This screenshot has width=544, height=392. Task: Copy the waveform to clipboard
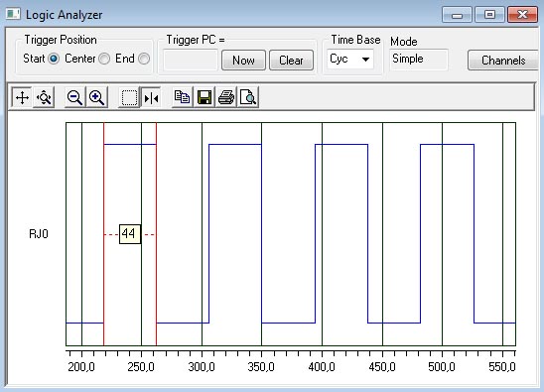click(x=182, y=97)
